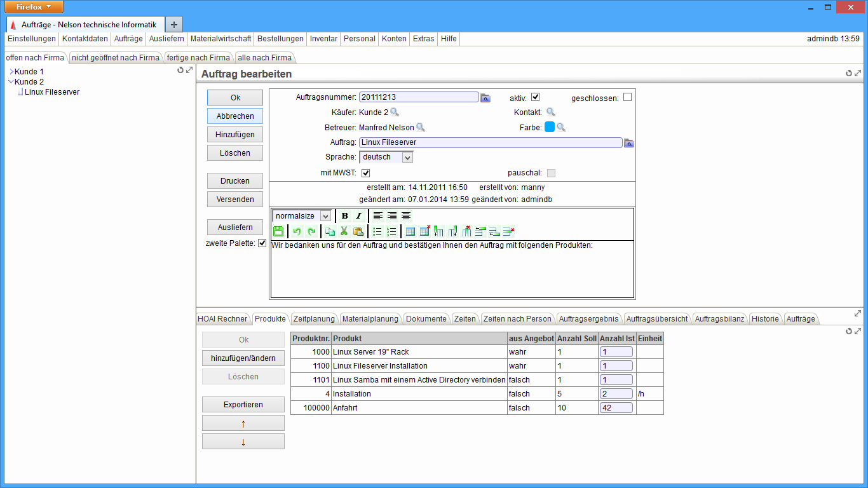The image size is (868, 488).
Task: Insert a numbered list in editor
Action: [x=392, y=231]
